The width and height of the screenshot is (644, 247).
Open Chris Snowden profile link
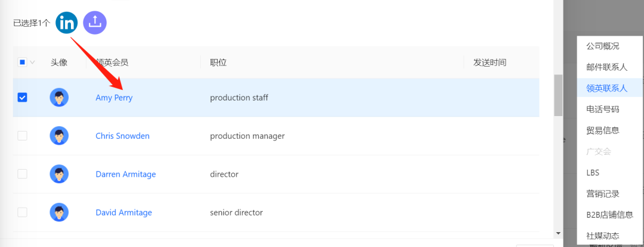[122, 136]
